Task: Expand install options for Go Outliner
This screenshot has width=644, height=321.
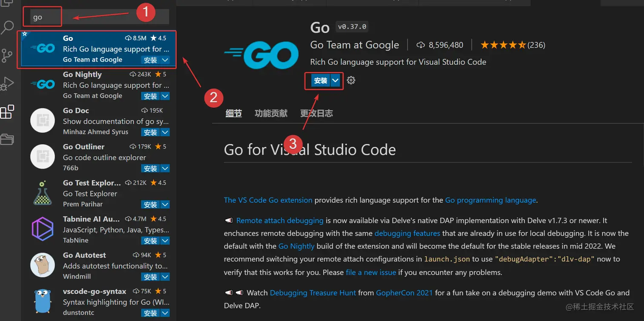Action: (165, 169)
